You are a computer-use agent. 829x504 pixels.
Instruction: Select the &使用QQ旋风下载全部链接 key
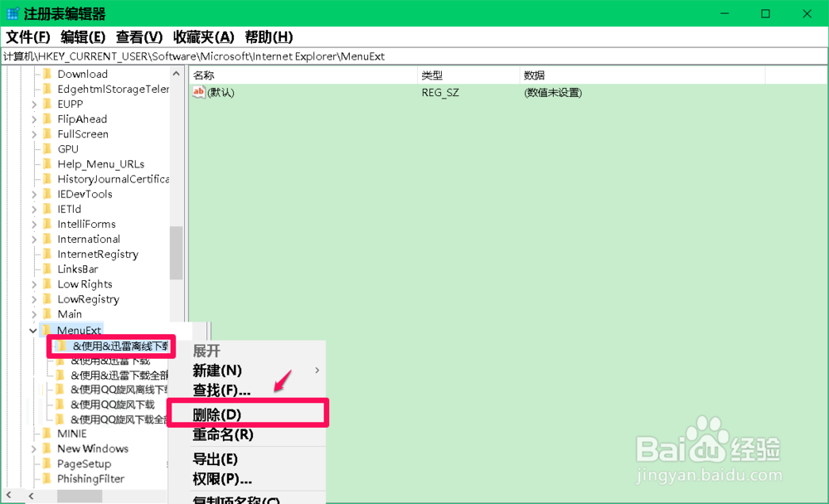119,420
